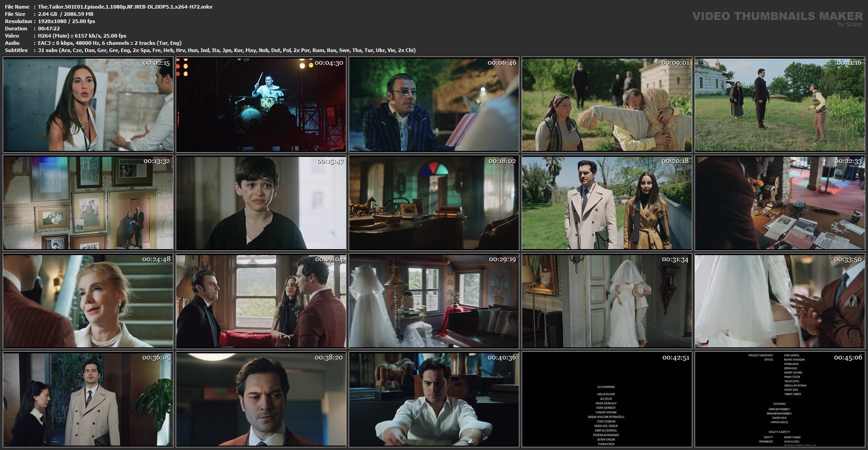Select the newspapers desk thumbnail at 00:22:33

point(780,203)
